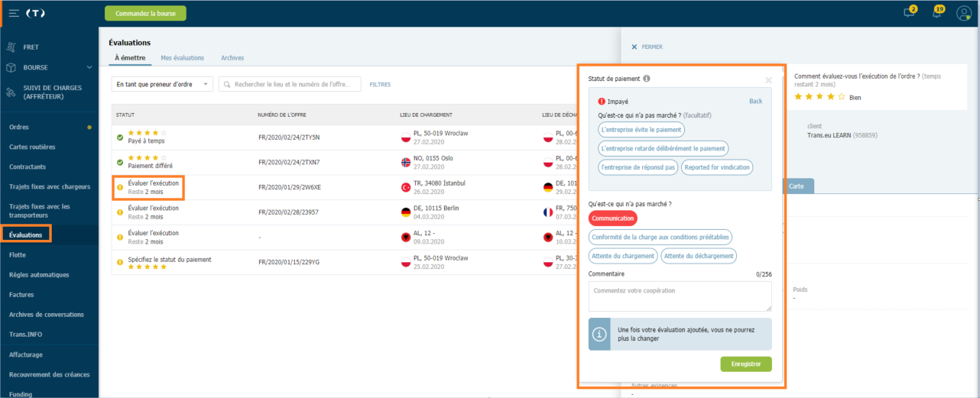Image resolution: width=980 pixels, height=398 pixels.
Task: Open Règles automatiques in the sidebar
Action: (39, 274)
